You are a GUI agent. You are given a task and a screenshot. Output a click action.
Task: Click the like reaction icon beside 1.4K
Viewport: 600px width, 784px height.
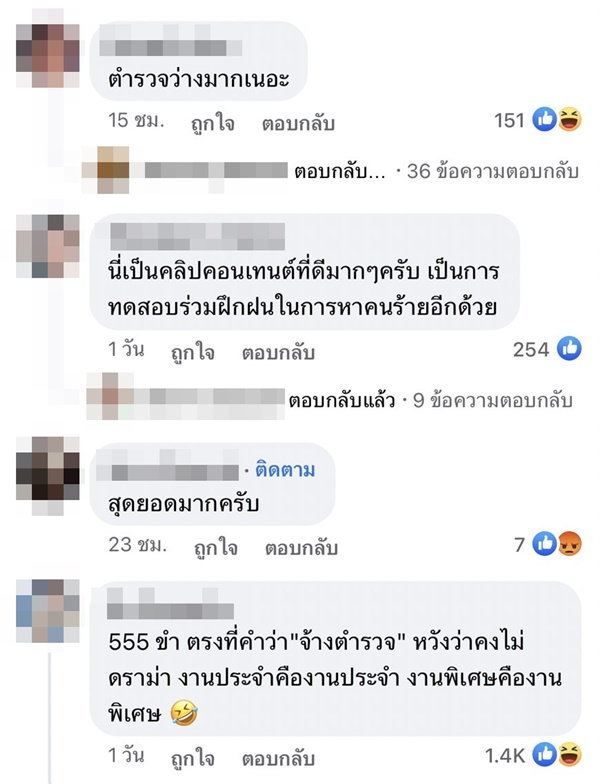coord(544,755)
